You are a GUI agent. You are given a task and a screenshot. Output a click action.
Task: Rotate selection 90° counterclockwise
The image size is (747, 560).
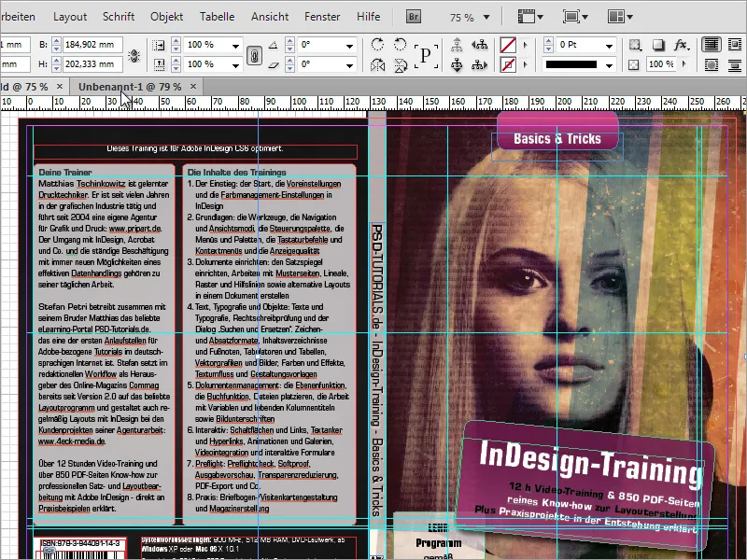401,45
